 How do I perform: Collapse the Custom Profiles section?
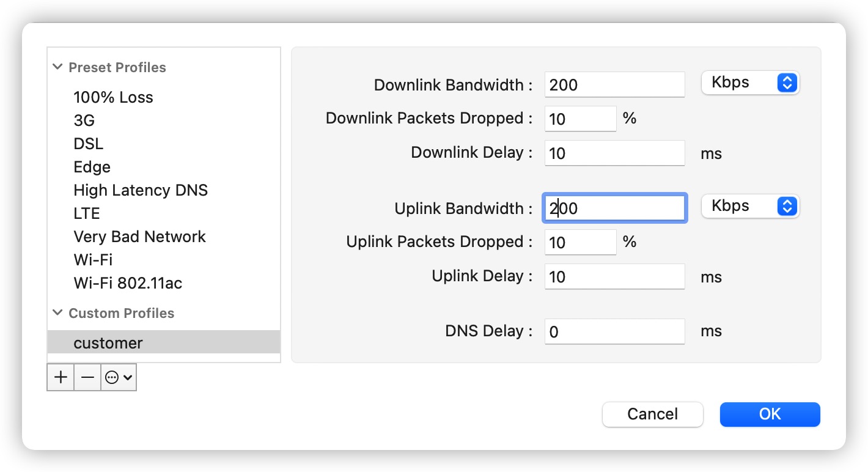click(57, 313)
